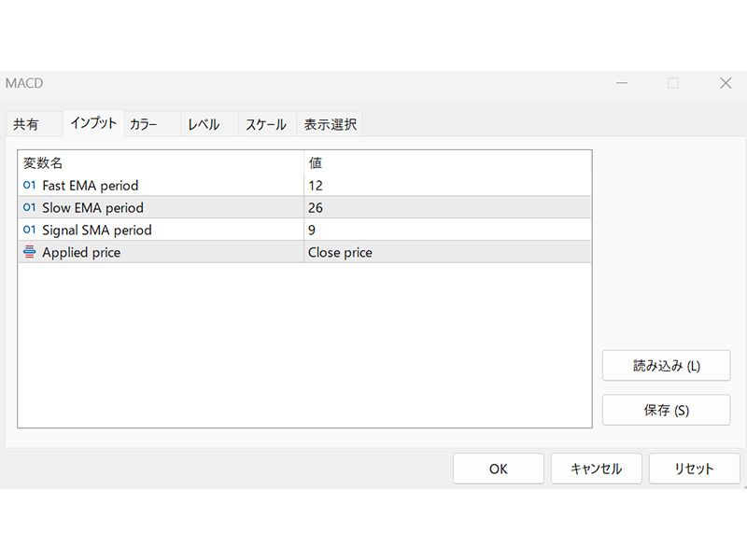Open the Applied price Close price dropdown
This screenshot has height=560, width=747.
point(447,252)
